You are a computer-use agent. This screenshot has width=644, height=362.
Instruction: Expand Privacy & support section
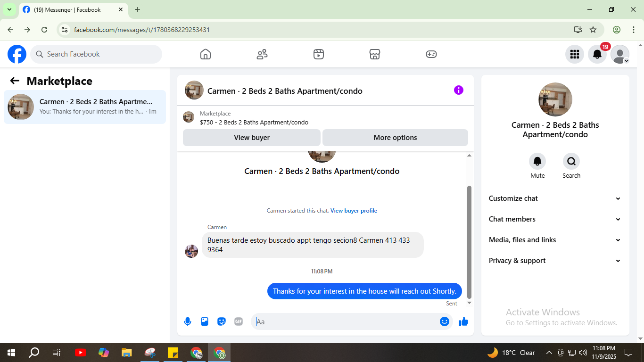click(555, 261)
